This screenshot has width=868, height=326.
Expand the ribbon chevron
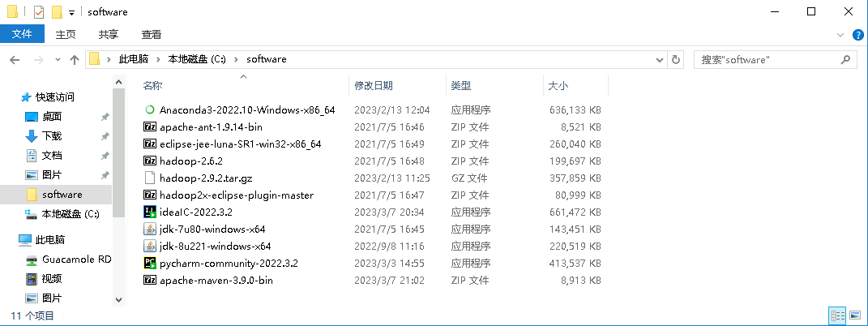[x=840, y=34]
